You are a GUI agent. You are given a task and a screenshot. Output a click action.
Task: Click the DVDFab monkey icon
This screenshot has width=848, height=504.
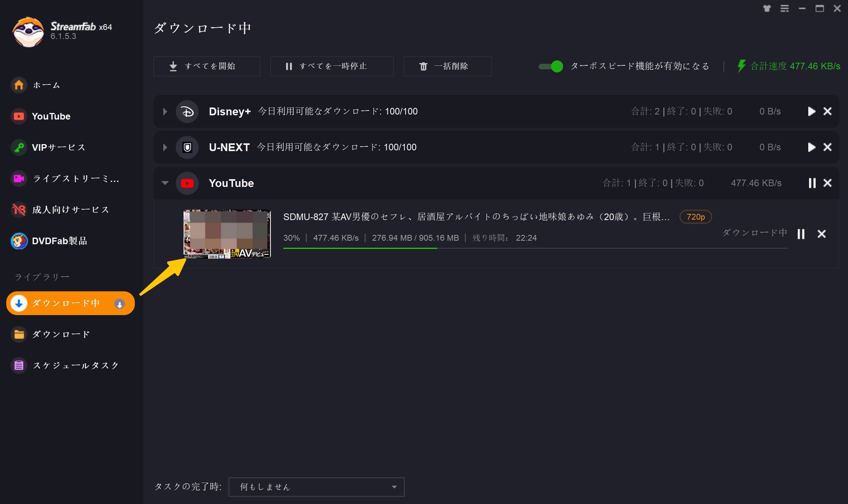(19, 241)
